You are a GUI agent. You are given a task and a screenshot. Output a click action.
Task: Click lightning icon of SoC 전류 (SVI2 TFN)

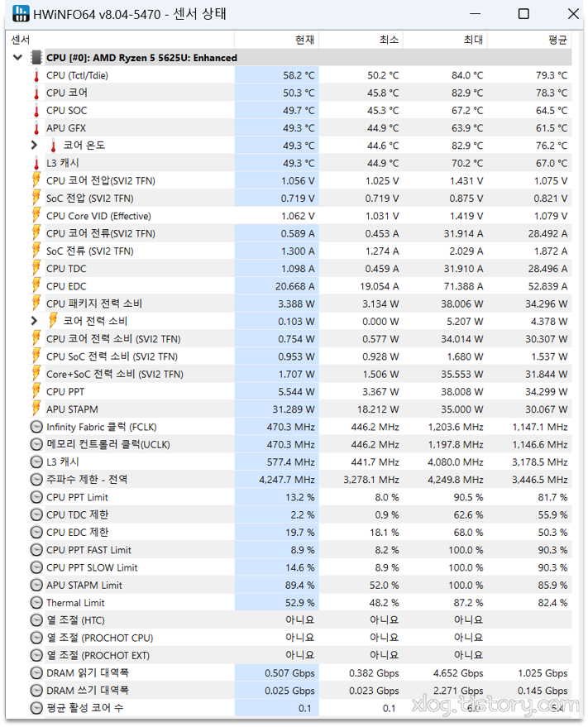click(36, 251)
